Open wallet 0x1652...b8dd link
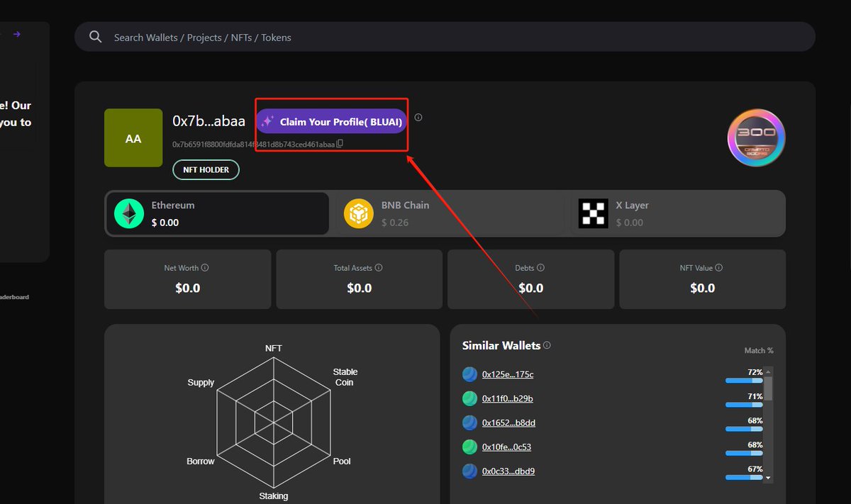Screen dimensions: 851x504 coord(508,422)
